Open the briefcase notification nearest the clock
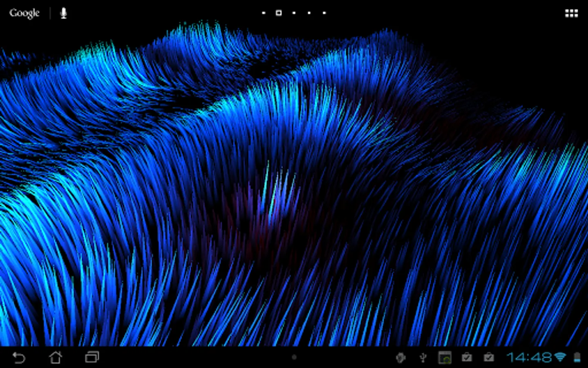The width and height of the screenshot is (588, 368). point(489,358)
